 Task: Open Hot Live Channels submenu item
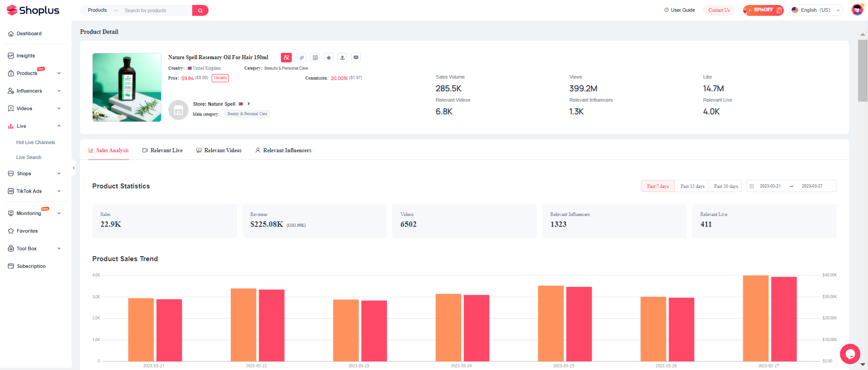coord(36,142)
